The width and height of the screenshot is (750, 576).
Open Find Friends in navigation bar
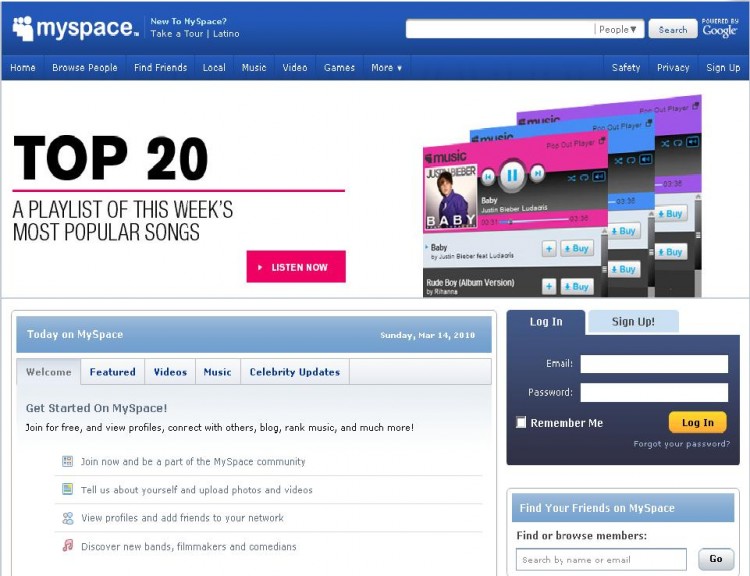click(x=160, y=68)
